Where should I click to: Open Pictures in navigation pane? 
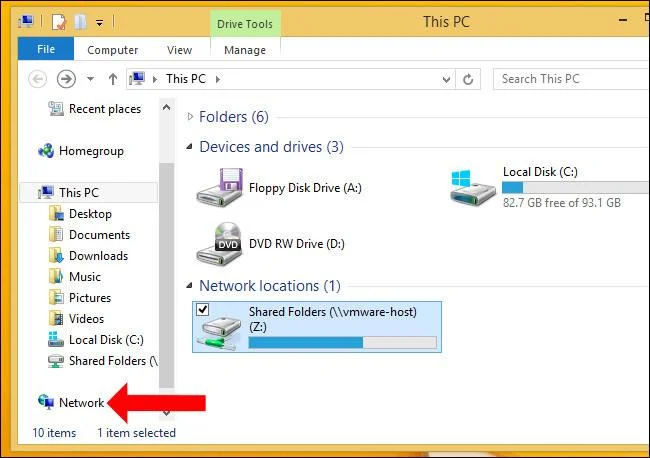[x=80, y=298]
